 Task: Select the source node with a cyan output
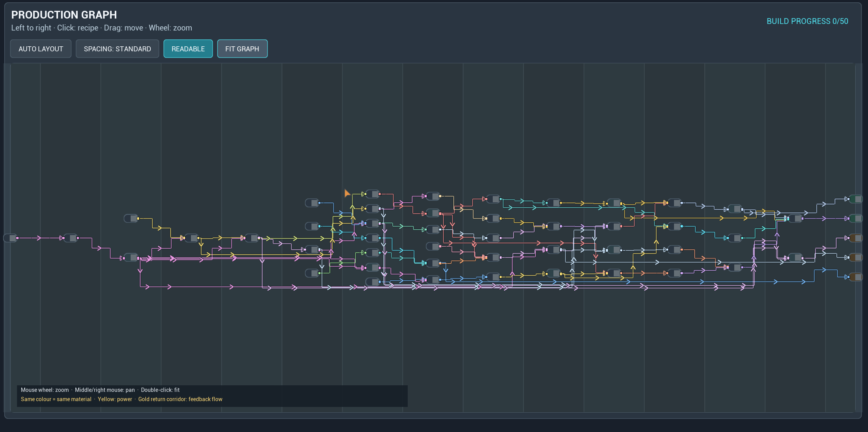[x=312, y=226]
